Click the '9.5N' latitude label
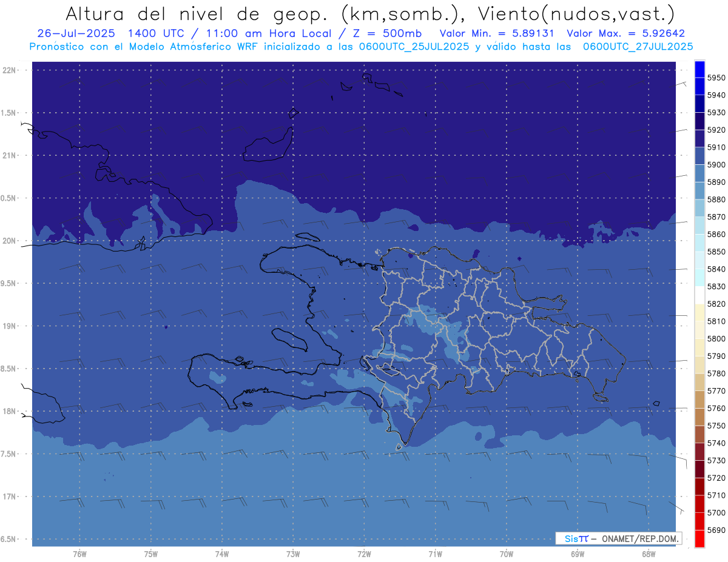The image size is (728, 562). (x=9, y=283)
